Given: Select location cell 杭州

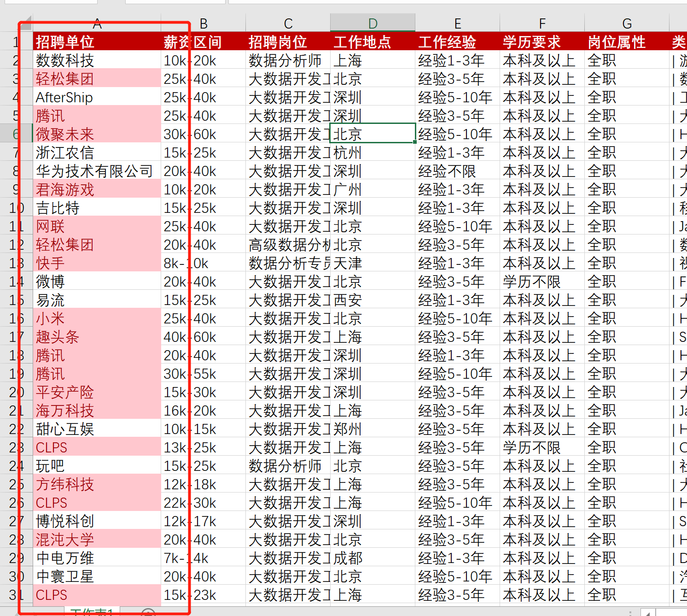Looking at the screenshot, I should [373, 153].
